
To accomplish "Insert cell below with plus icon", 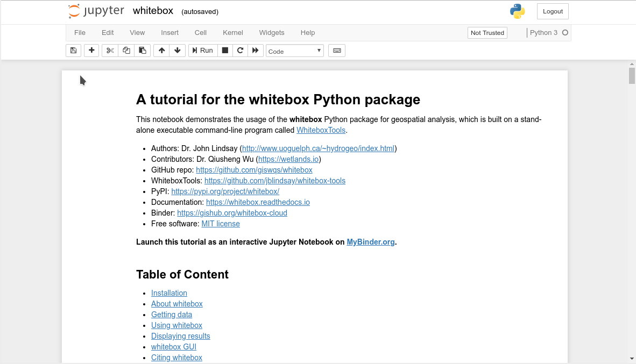I will (x=91, y=51).
